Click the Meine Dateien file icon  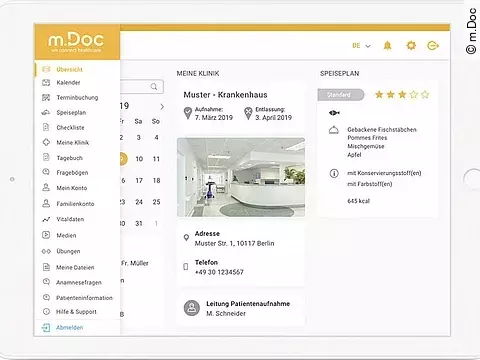point(46,267)
